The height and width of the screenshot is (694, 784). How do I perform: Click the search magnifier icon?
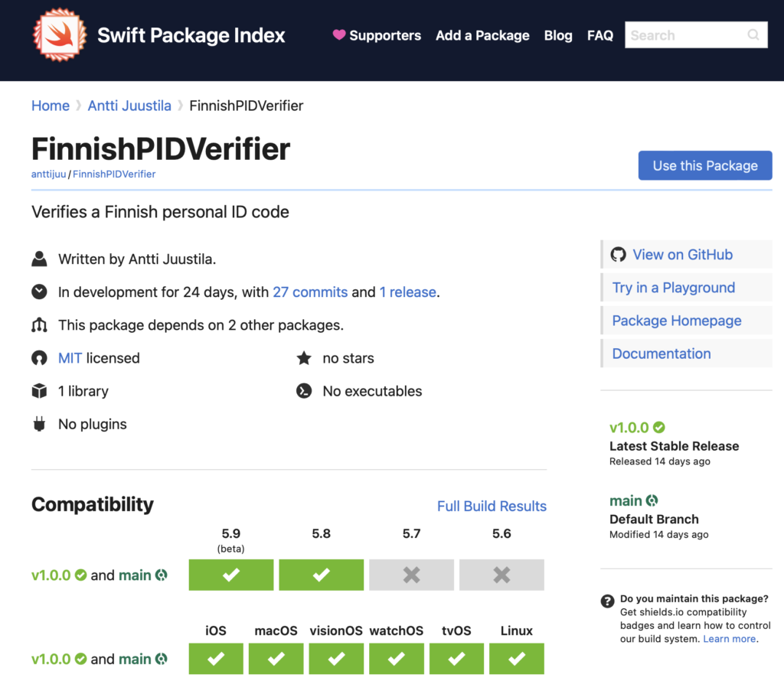[753, 35]
